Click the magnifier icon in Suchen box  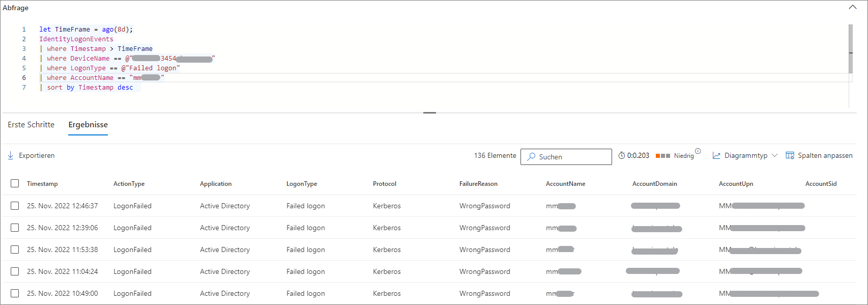(x=531, y=157)
